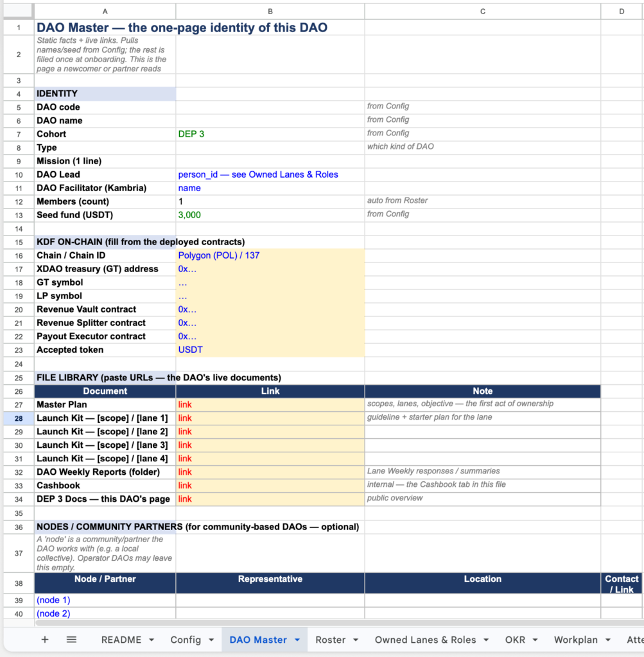The image size is (644, 657).
Task: Click the Cashbook link cell
Action: [270, 485]
